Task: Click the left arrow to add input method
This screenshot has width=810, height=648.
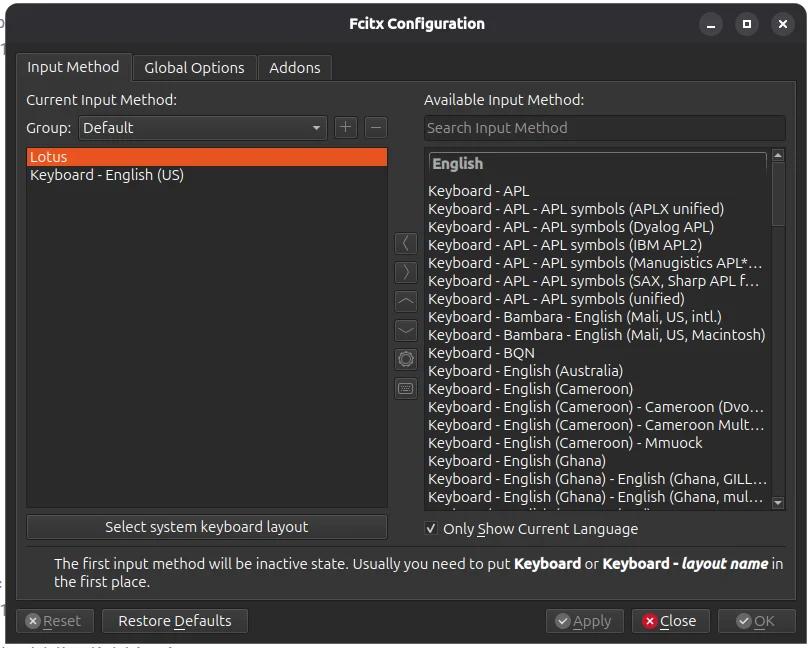Action: (x=406, y=243)
